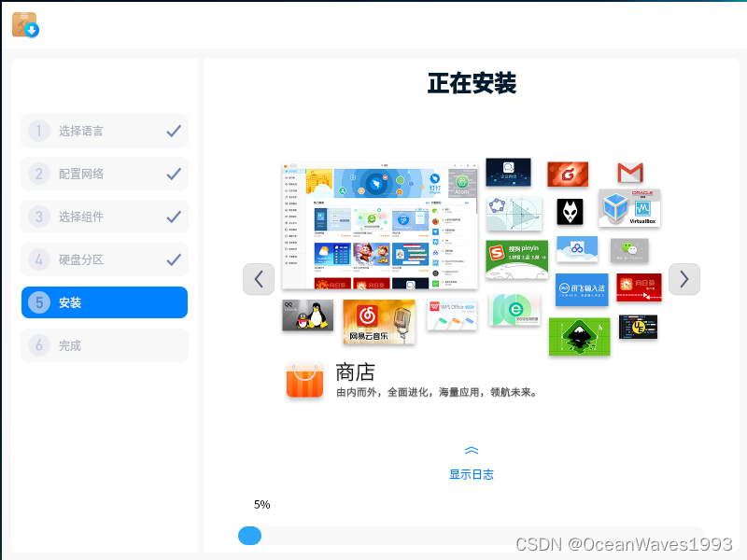Click the QQ Linux penguin tile
Screen dimensions: 747x560
click(x=308, y=315)
